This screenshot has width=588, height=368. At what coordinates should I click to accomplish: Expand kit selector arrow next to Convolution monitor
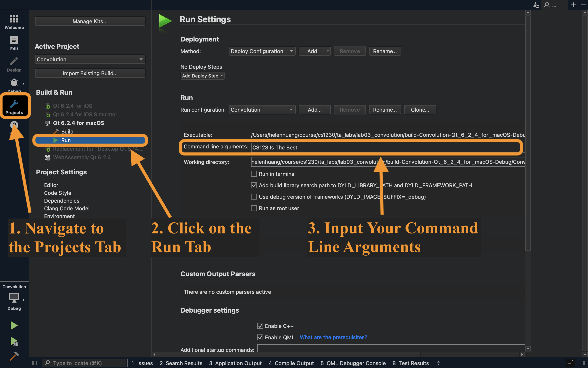[23, 300]
